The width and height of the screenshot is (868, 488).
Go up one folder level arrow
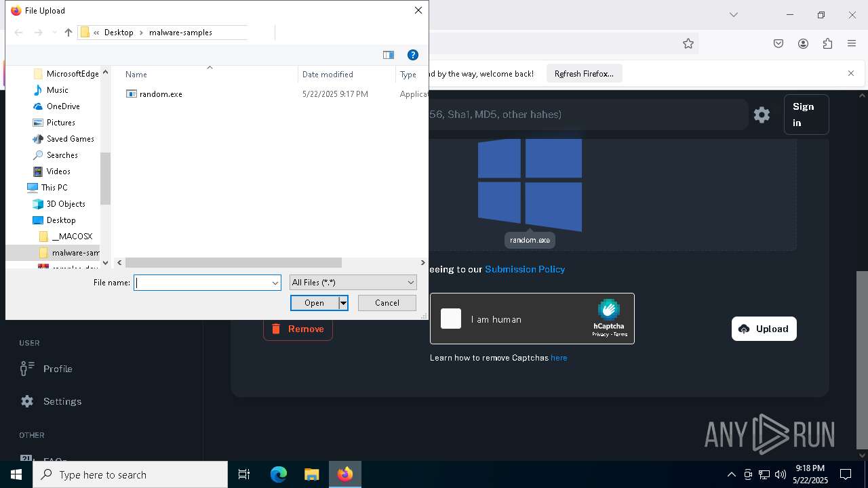(68, 33)
